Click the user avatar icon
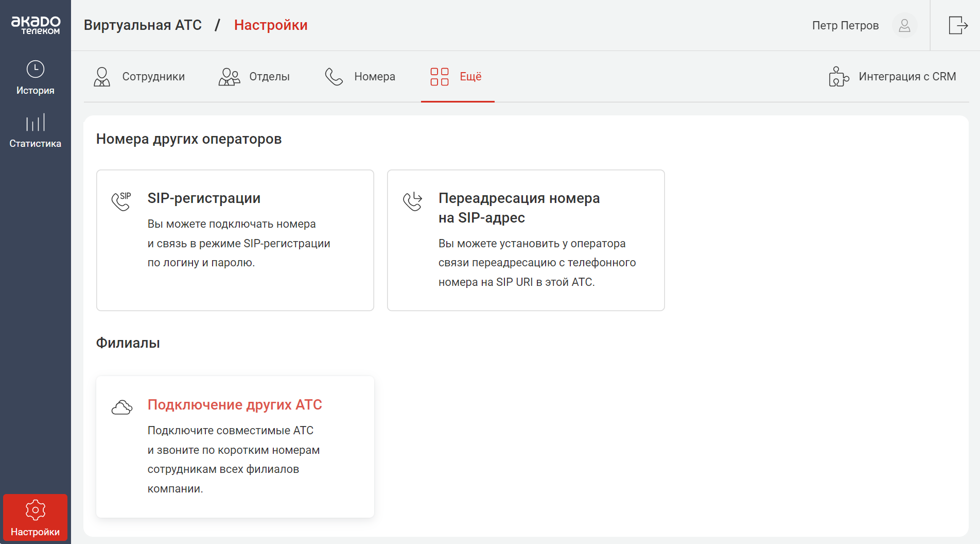 tap(904, 25)
